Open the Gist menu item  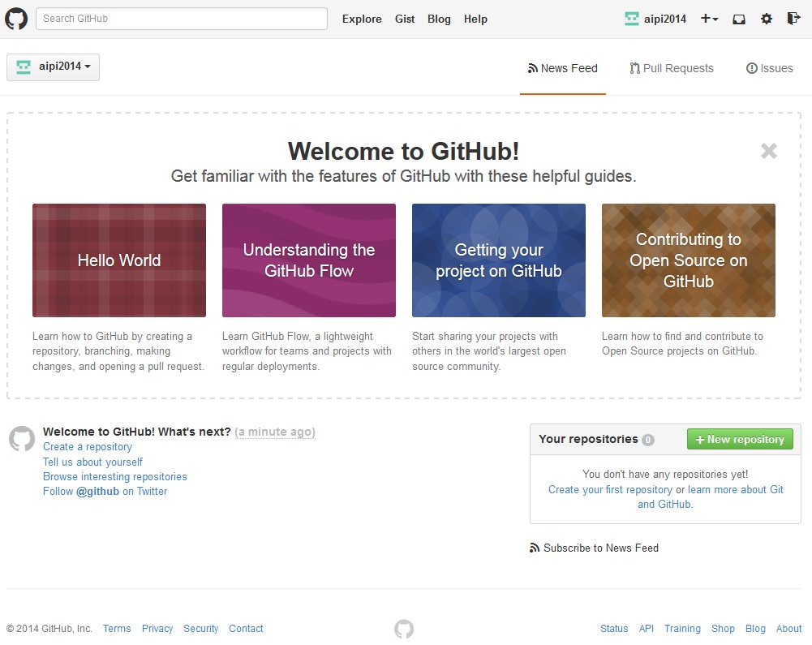coord(405,19)
